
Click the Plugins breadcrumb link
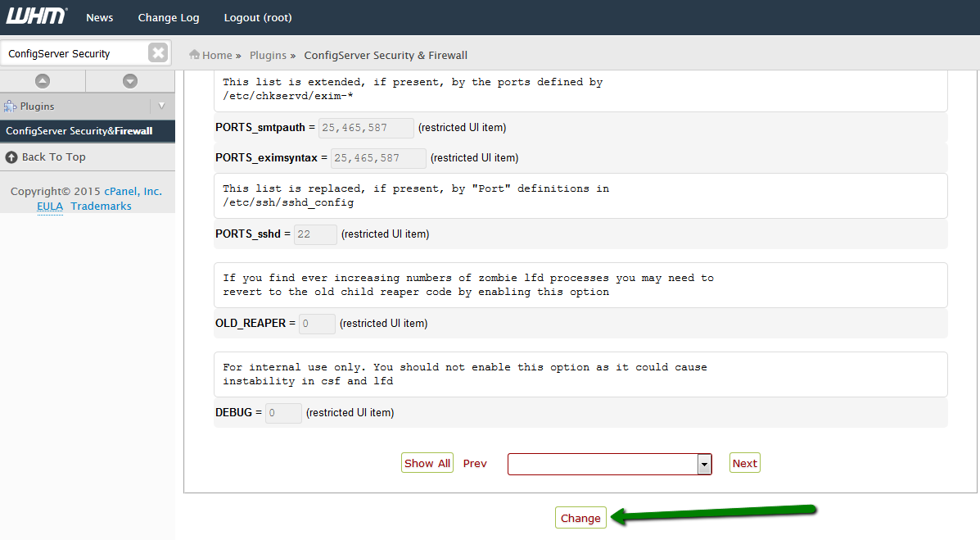(x=268, y=55)
